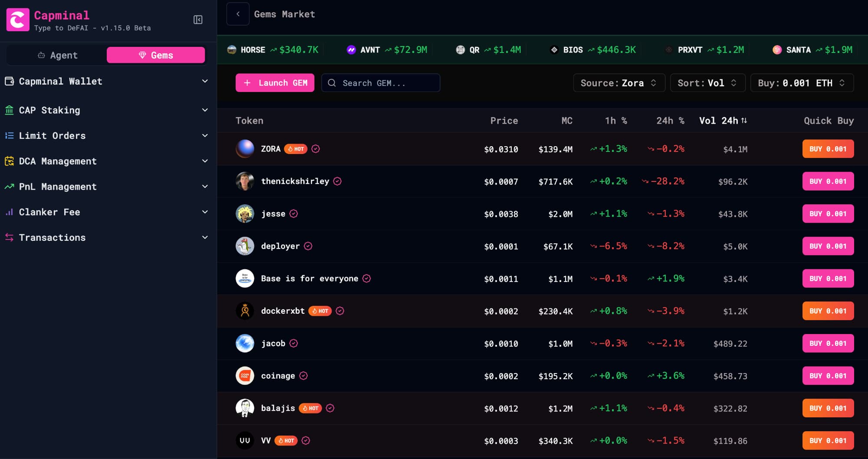The width and height of the screenshot is (868, 459).
Task: Quick buy 0.001 of jesse token
Action: 828,214
